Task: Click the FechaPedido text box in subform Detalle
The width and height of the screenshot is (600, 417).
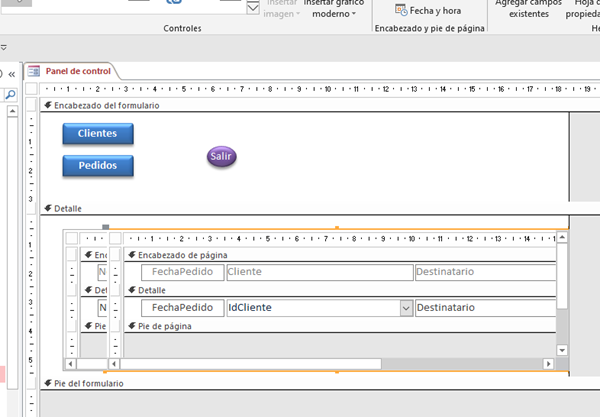Action: [x=183, y=308]
